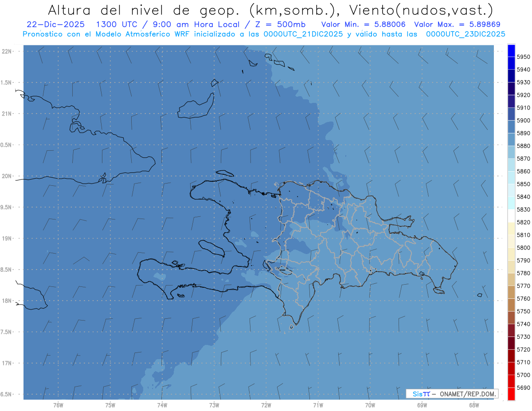Viewport: 532px width, 411px height.
Task: Click the "68W" longitude axis label
Action: pyautogui.click(x=474, y=405)
